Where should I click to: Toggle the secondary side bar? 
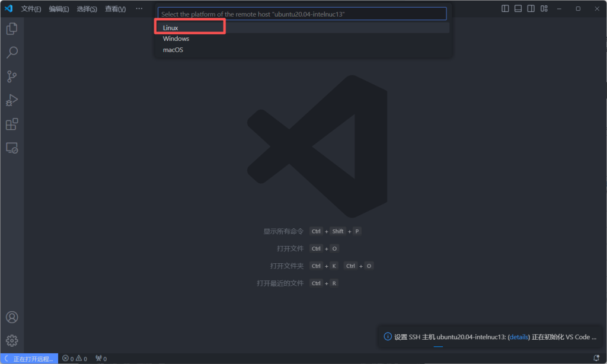click(x=531, y=9)
